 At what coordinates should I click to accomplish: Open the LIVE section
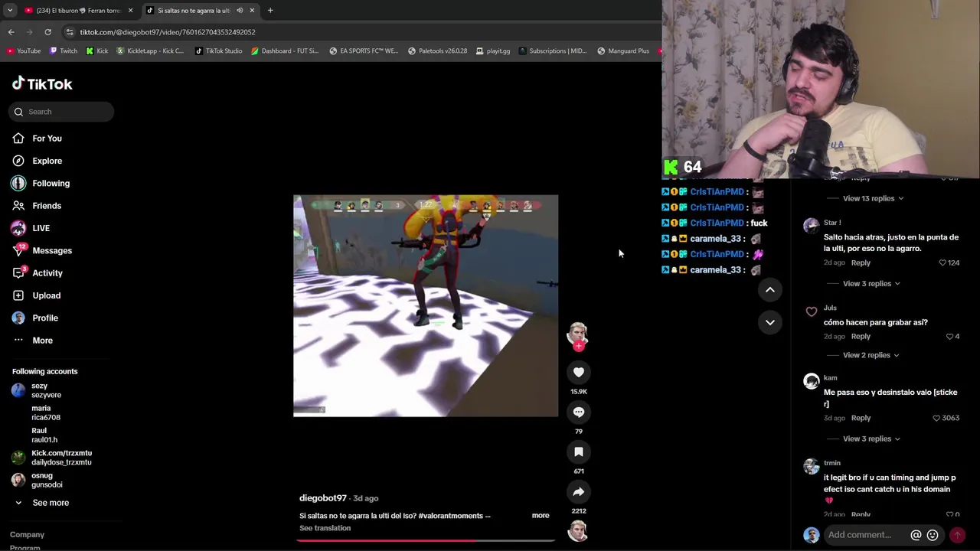(x=41, y=228)
